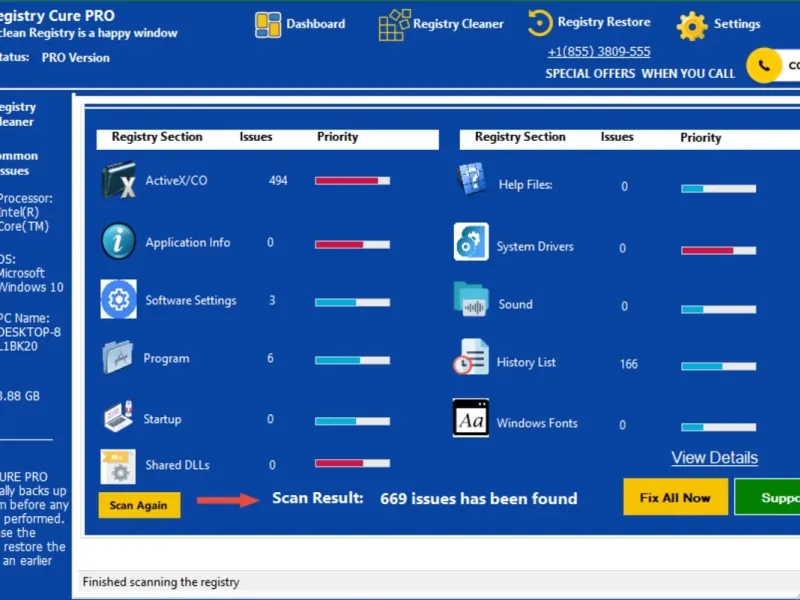Screen dimensions: 800x600
Task: Select the Shared DLLs icon
Action: pos(118,466)
